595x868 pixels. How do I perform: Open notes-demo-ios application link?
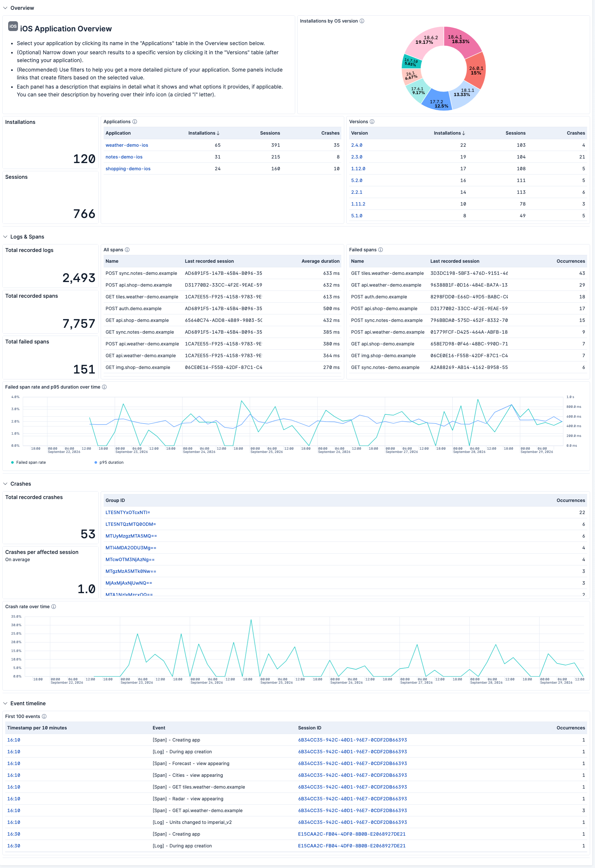124,157
